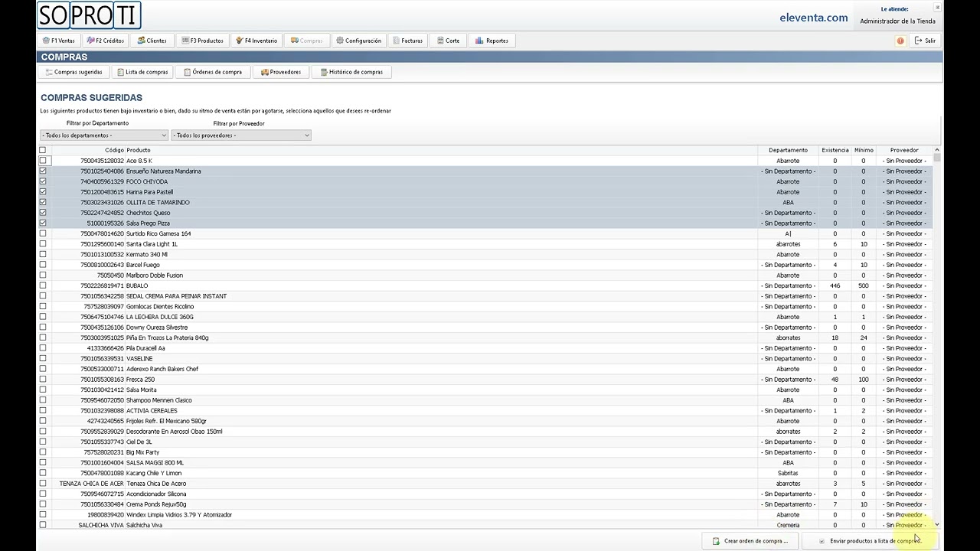Click the Windex Limpia Vidrios product

pyautogui.click(x=179, y=515)
